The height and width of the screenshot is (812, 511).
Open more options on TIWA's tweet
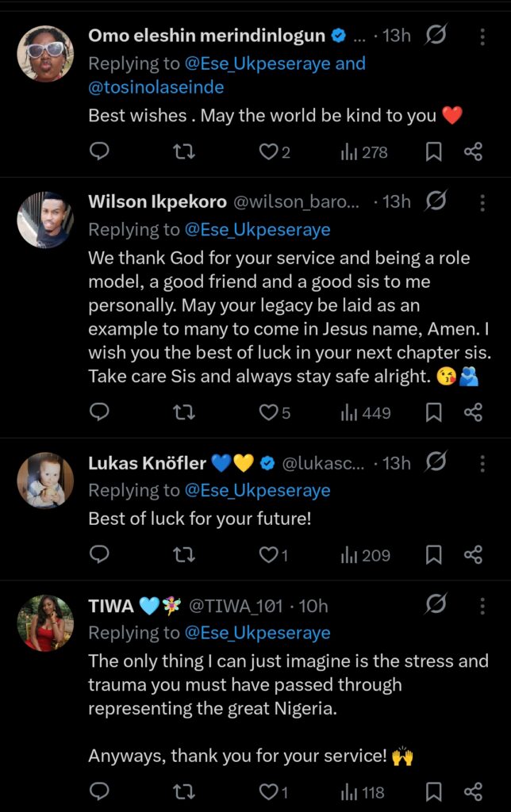click(x=482, y=606)
